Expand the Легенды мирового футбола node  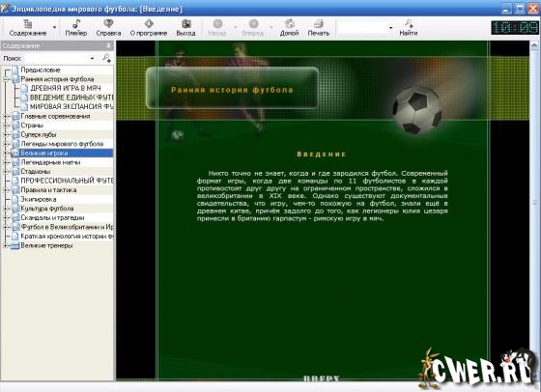pos(6,144)
